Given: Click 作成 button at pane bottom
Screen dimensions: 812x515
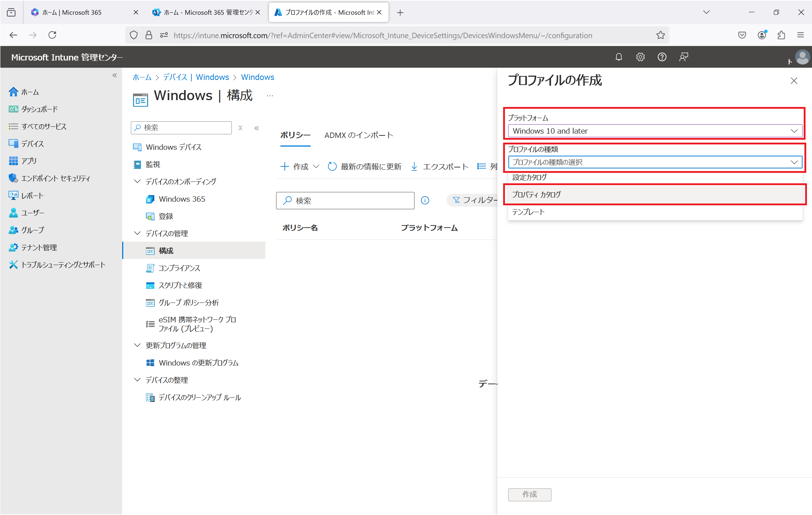Looking at the screenshot, I should point(529,494).
